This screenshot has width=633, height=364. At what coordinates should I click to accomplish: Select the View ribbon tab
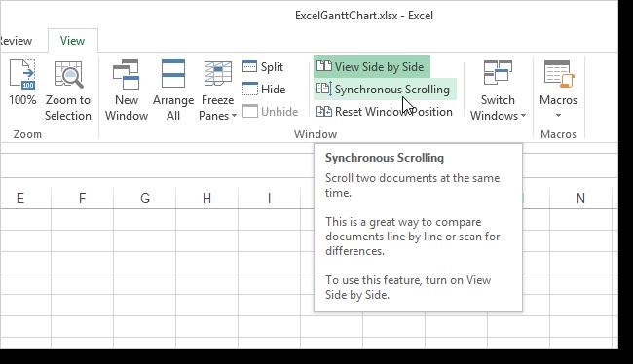tap(73, 41)
